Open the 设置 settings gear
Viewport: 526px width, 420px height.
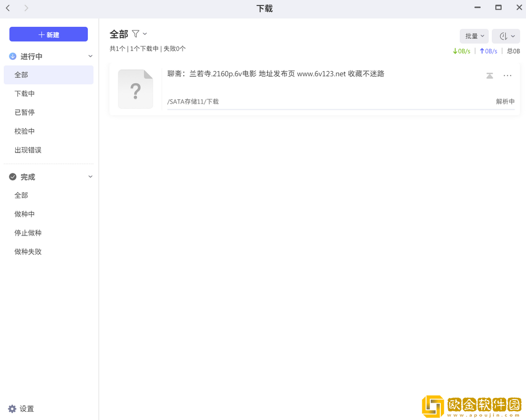coord(12,408)
